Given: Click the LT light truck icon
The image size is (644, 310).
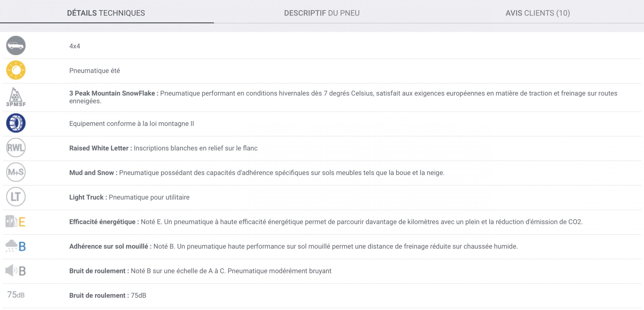Looking at the screenshot, I should pos(16,197).
